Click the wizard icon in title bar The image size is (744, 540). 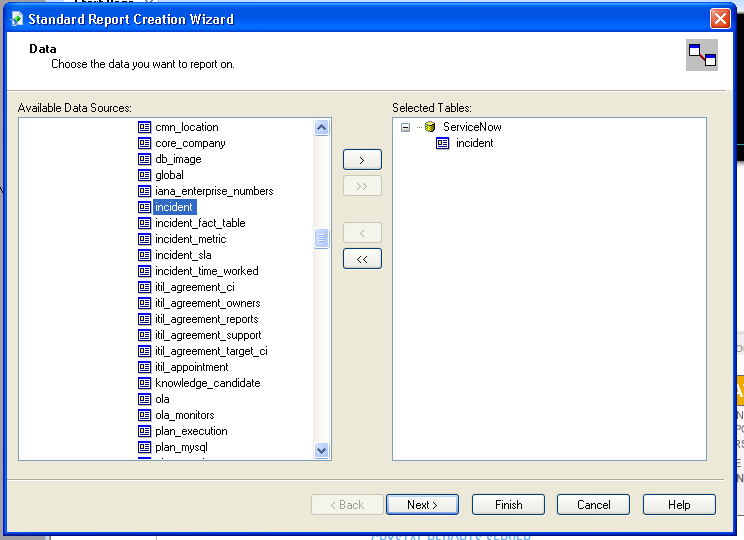[17, 19]
